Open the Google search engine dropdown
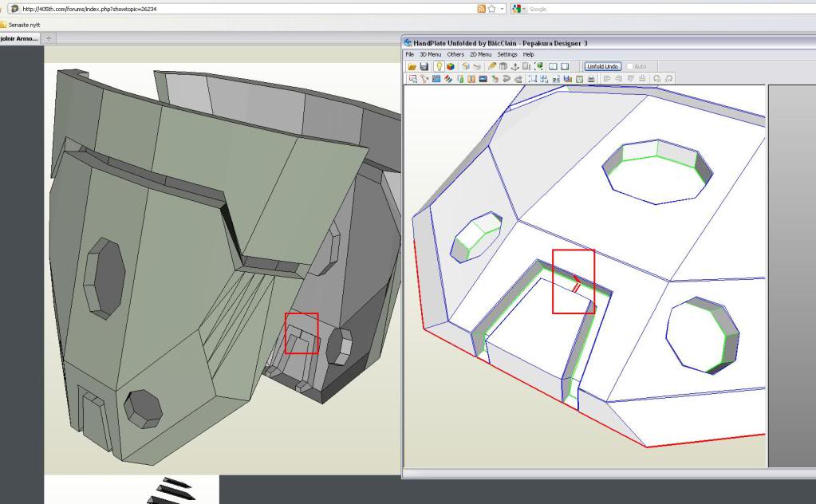Screen dimensions: 816x504 click(x=518, y=9)
